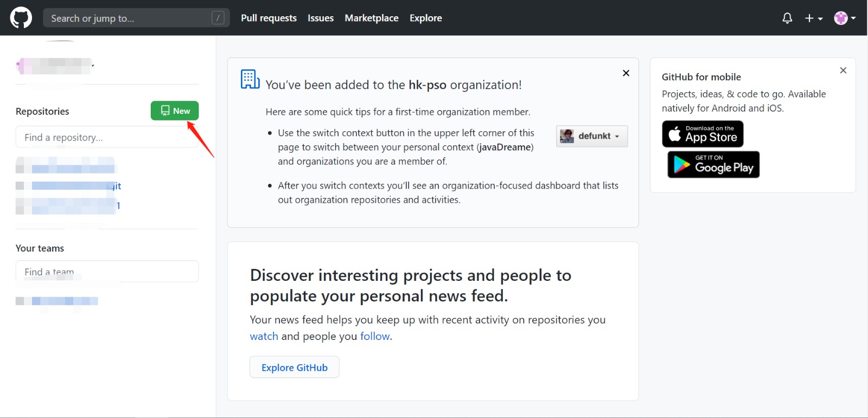
Task: Open Download on the App Store badge
Action: tap(703, 134)
